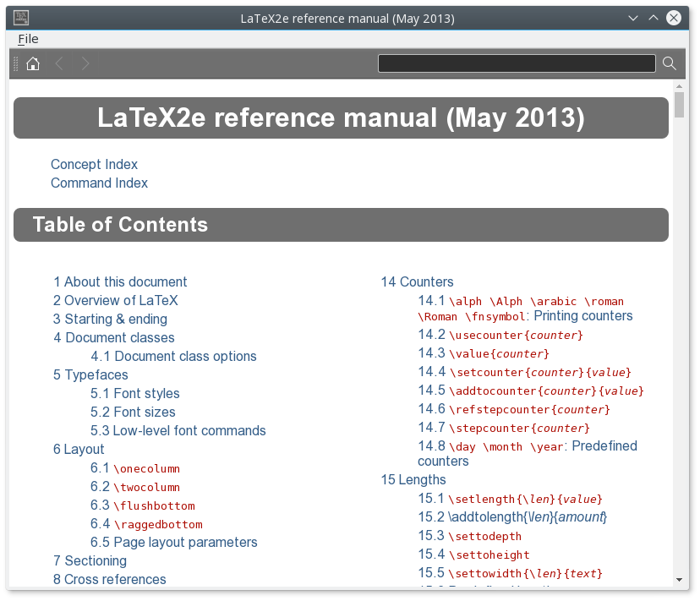Open section 14.7 \stepcounter{counter}
Image resolution: width=700 pixels, height=601 pixels.
pyautogui.click(x=504, y=428)
